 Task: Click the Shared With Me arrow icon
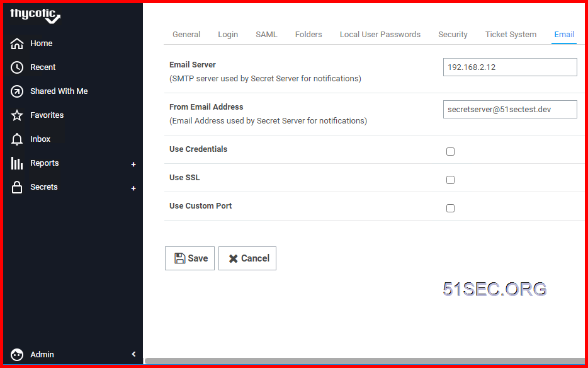click(17, 91)
